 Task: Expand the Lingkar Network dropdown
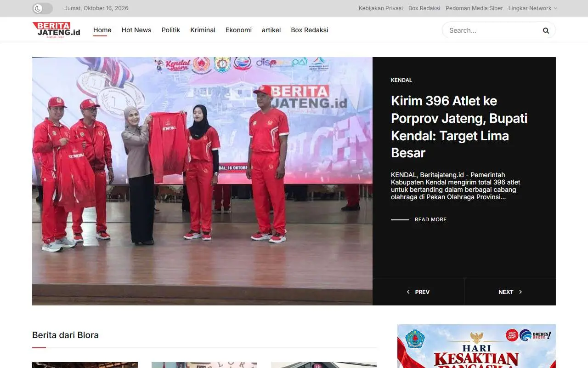click(532, 8)
